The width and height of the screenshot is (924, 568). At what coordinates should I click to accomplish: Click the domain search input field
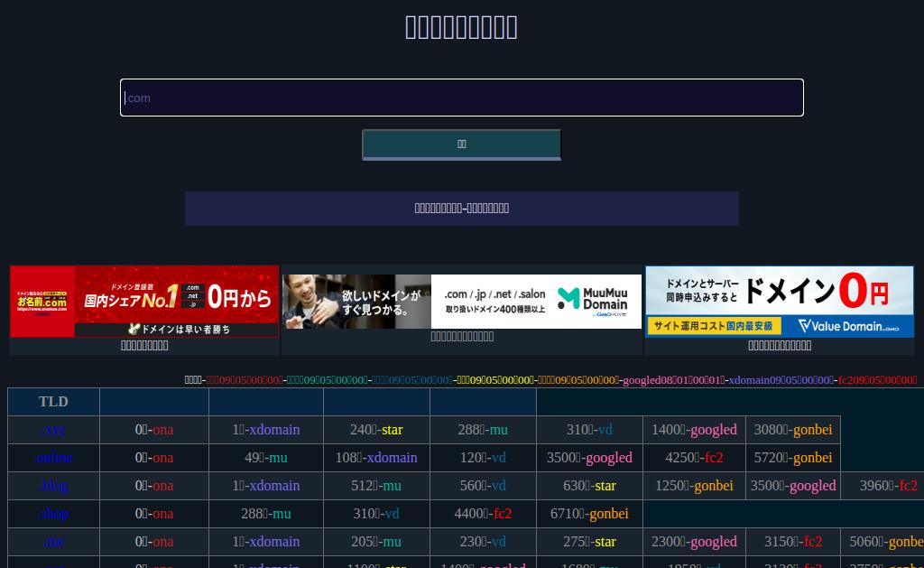click(x=461, y=98)
